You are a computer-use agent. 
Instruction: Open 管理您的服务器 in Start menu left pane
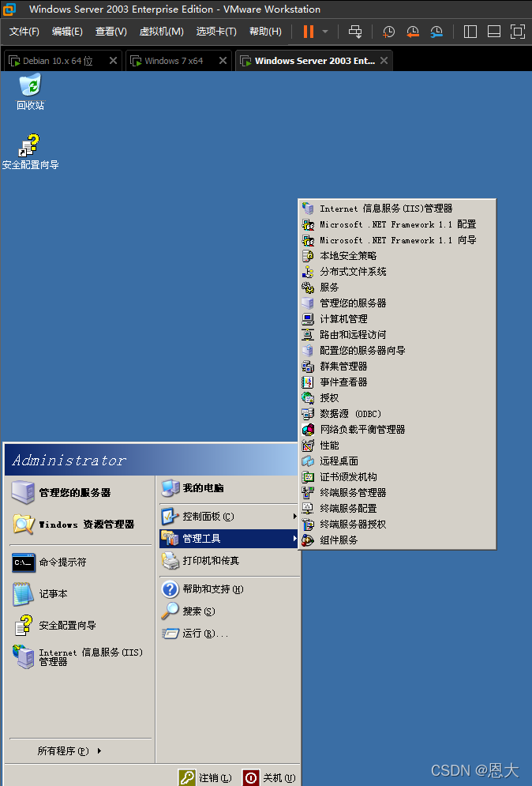click(x=81, y=493)
